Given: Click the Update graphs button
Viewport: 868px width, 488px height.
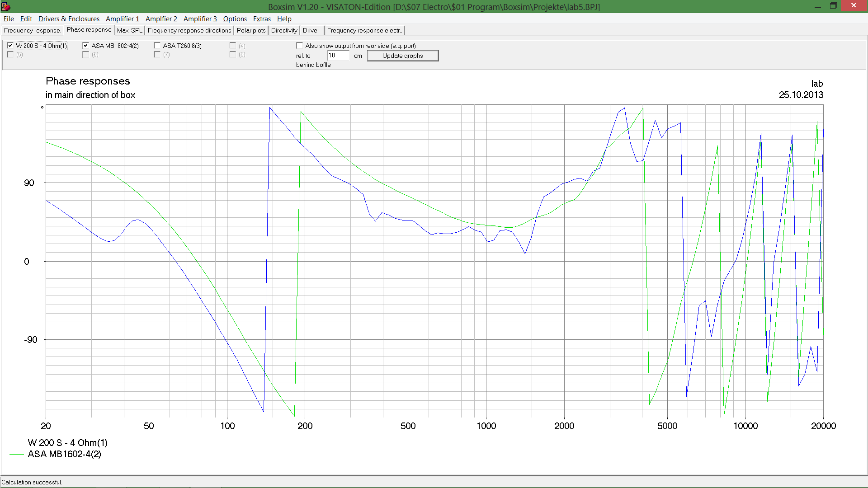Looking at the screenshot, I should 402,56.
